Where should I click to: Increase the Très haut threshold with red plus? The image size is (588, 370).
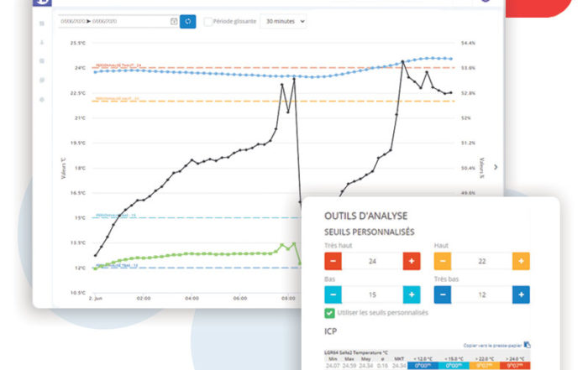pyautogui.click(x=412, y=261)
